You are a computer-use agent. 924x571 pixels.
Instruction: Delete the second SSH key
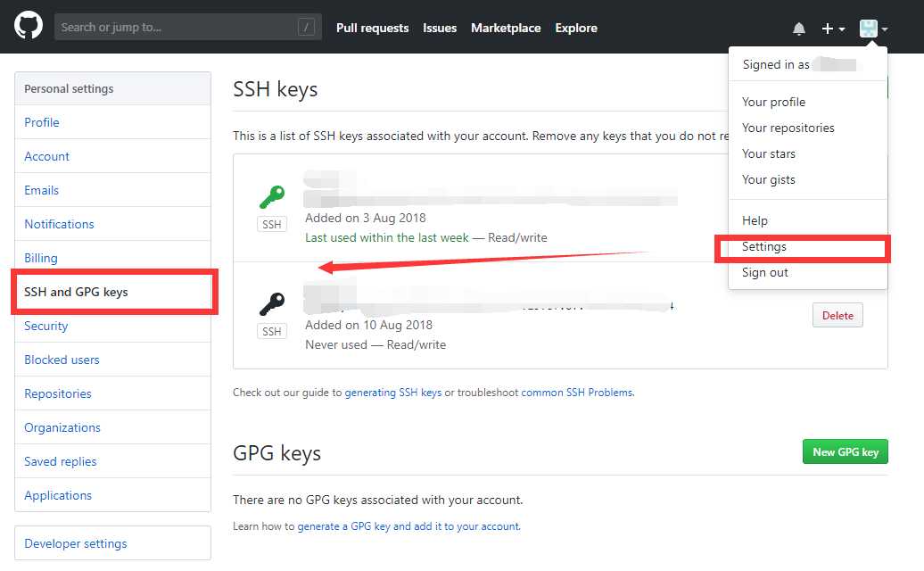pyautogui.click(x=837, y=315)
